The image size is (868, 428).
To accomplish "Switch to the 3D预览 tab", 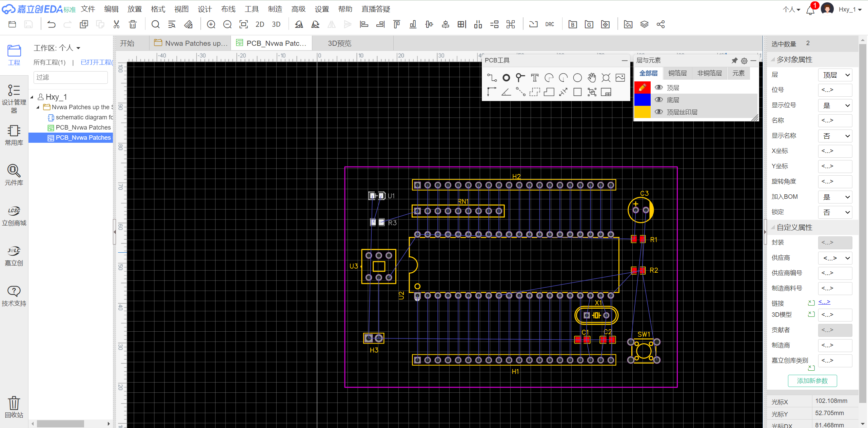I will click(x=339, y=43).
